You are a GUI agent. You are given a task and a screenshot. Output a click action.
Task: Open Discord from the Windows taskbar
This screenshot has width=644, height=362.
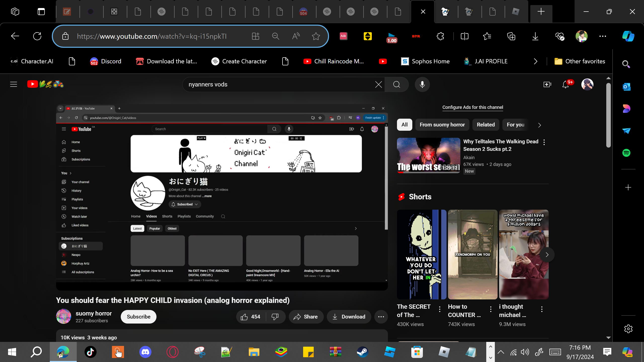coord(145,352)
